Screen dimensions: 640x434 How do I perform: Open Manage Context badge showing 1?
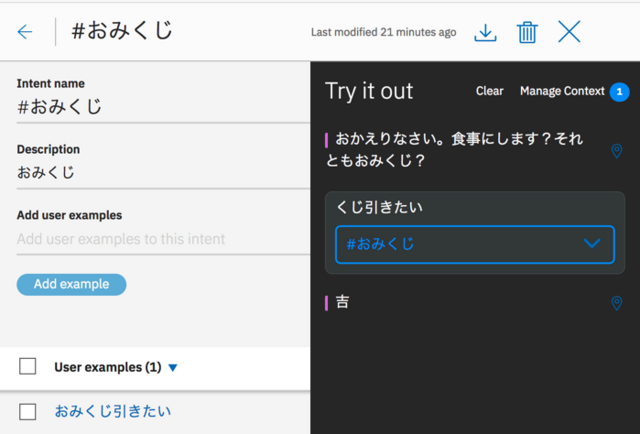coord(619,91)
